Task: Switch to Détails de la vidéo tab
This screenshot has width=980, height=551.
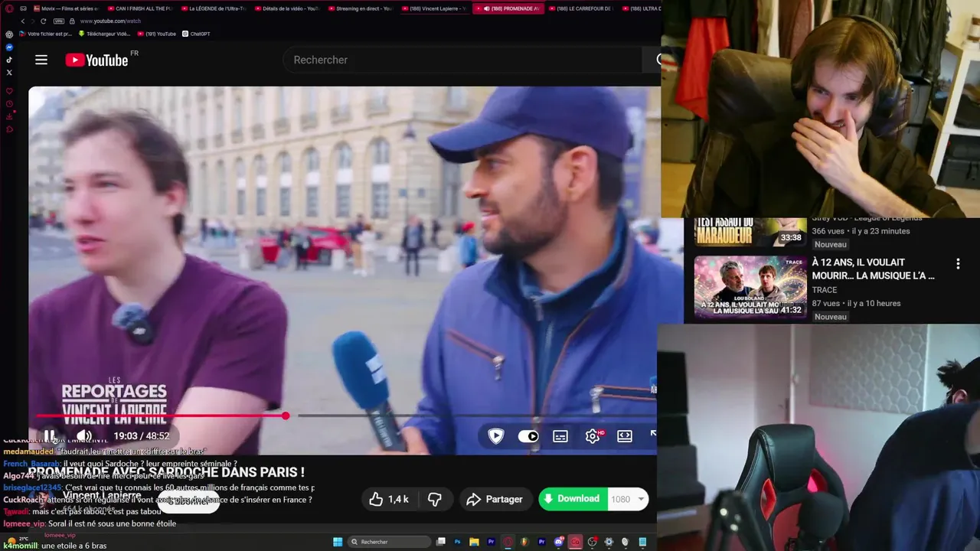Action: click(x=286, y=8)
